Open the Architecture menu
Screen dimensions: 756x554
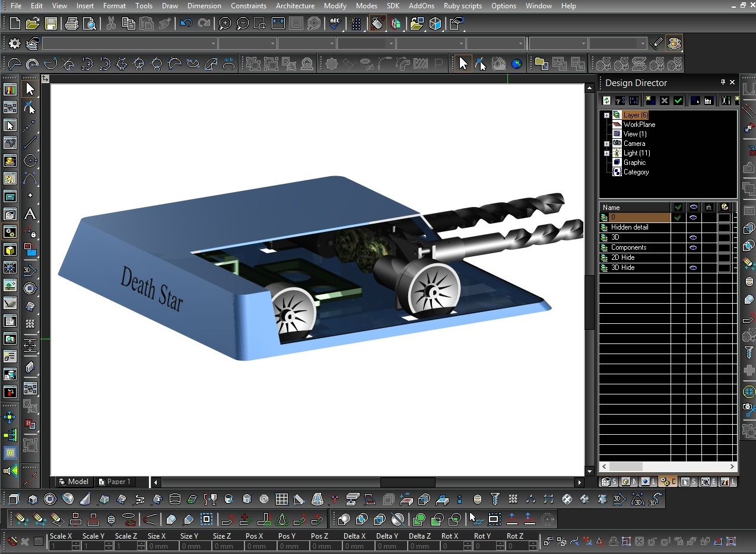click(x=295, y=6)
